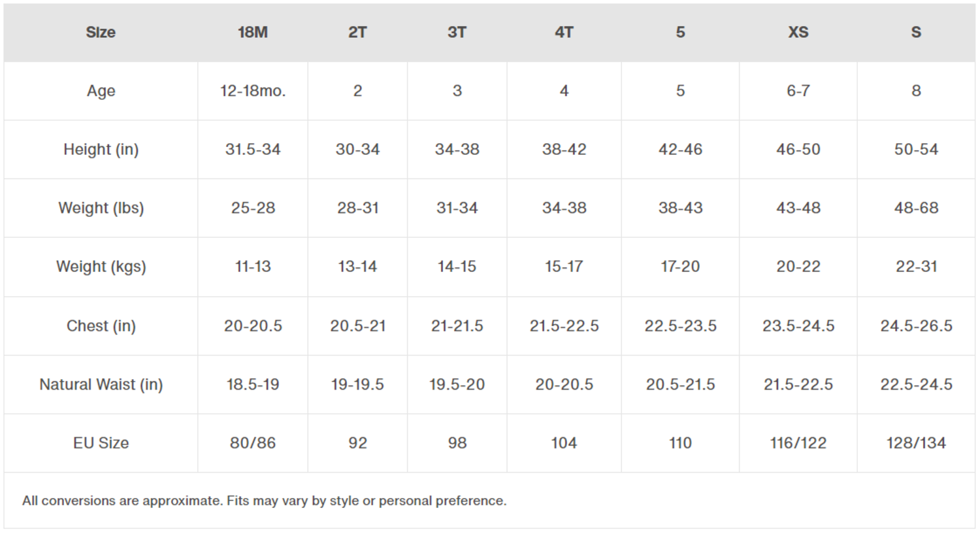Click the 3T size column header

pyautogui.click(x=457, y=32)
